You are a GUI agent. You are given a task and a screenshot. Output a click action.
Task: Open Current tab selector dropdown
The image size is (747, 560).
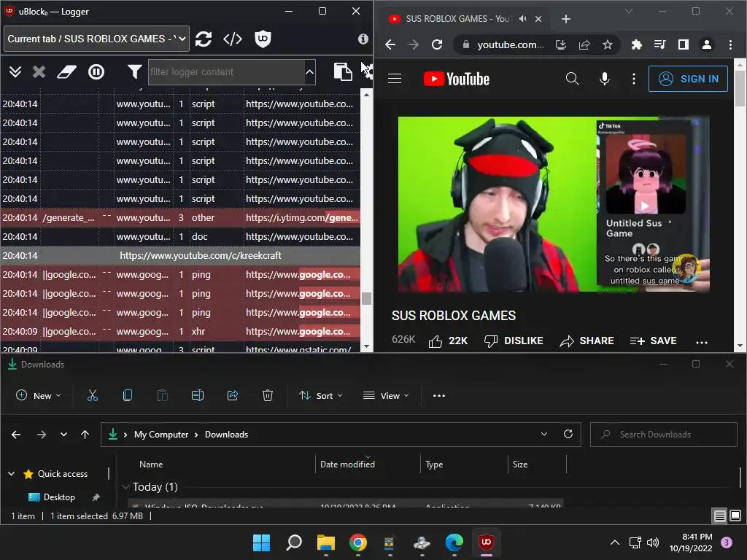pos(97,39)
